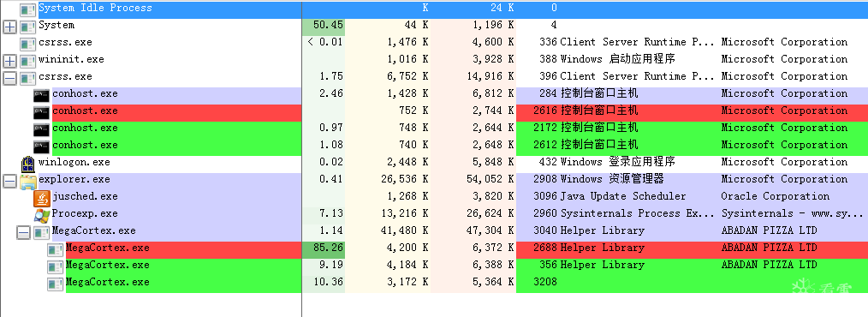This screenshot has height=317, width=868.
Task: Select the System process name
Action: coord(56,25)
